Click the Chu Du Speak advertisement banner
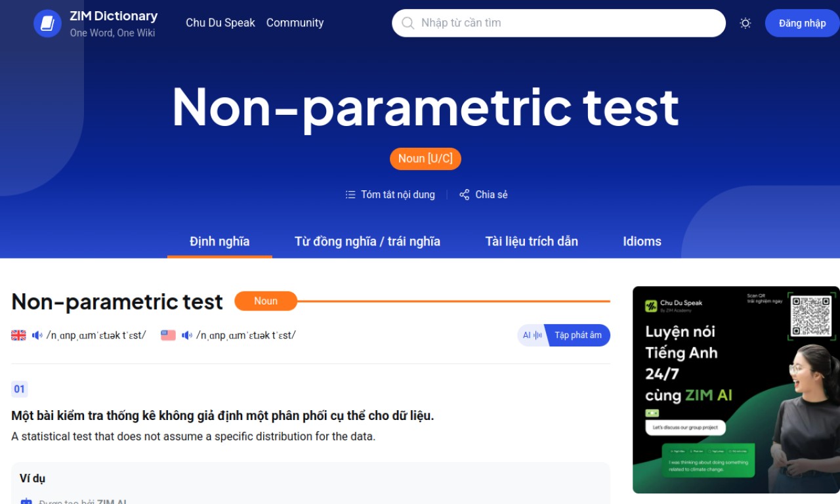Screen dimensions: 840x504 point(736,390)
